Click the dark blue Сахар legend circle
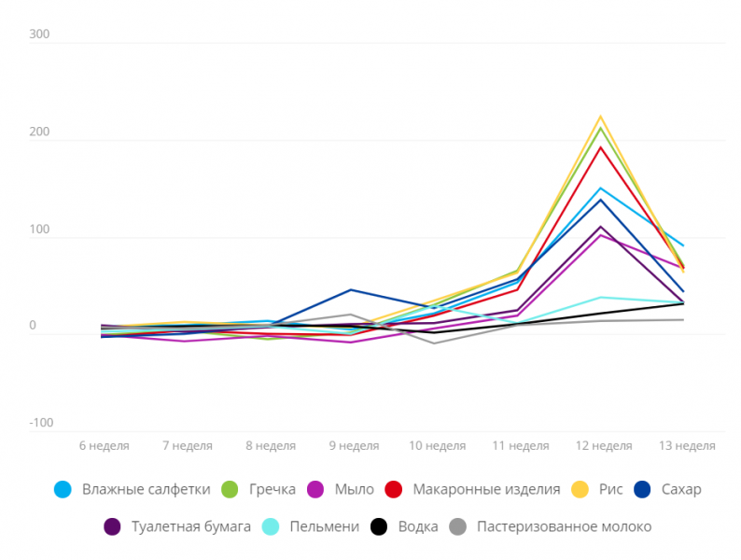 point(642,489)
